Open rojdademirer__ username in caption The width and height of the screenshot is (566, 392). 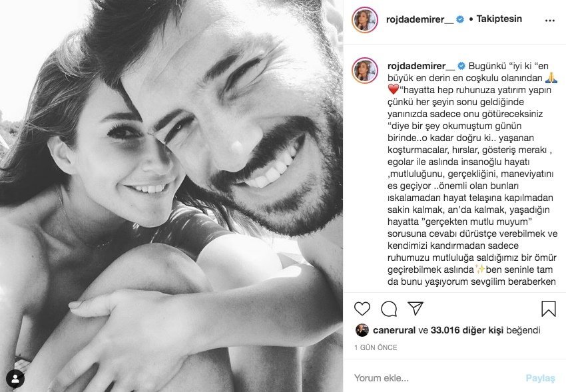[x=422, y=66]
